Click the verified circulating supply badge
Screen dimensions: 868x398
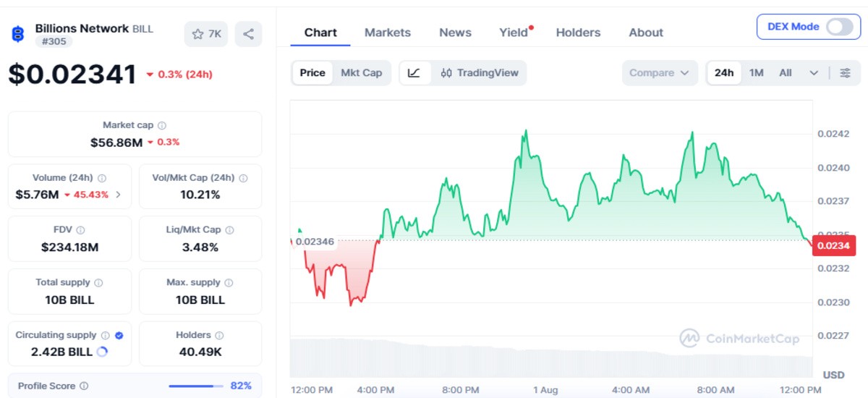[119, 336]
